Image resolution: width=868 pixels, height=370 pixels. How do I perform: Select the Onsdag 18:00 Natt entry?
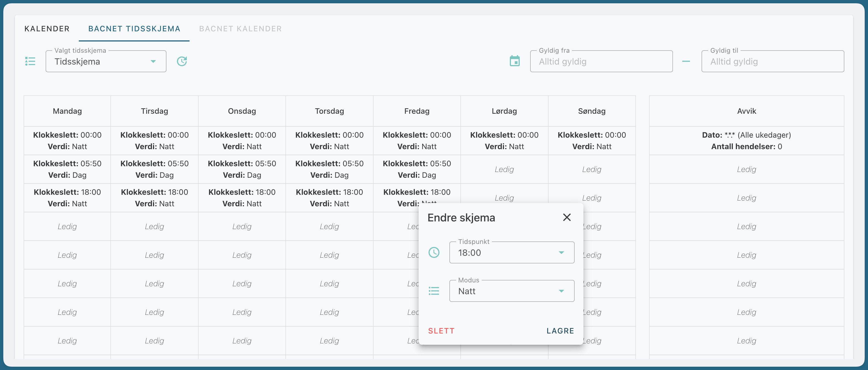[242, 198]
